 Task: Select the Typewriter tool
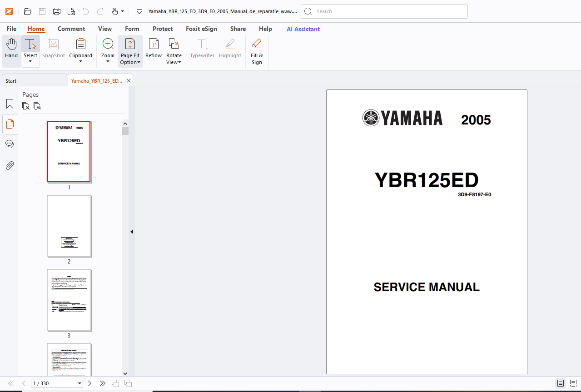tap(202, 49)
